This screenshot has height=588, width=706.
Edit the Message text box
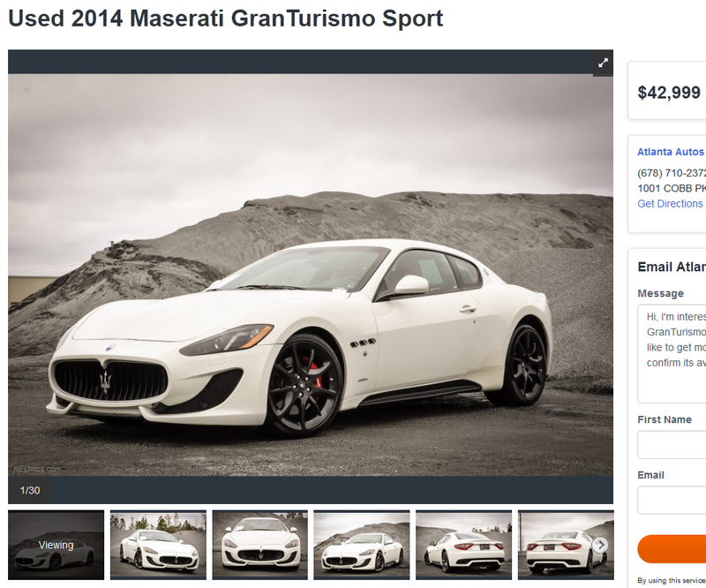click(x=672, y=354)
